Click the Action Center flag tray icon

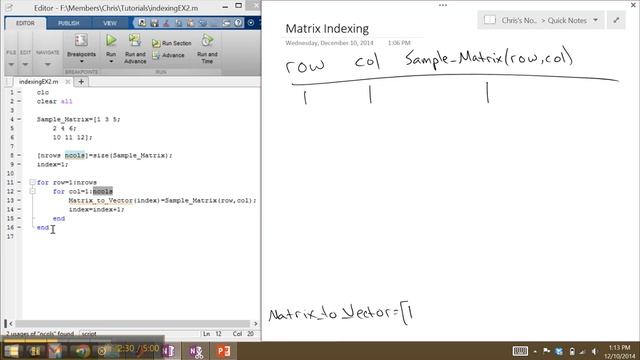click(547, 351)
